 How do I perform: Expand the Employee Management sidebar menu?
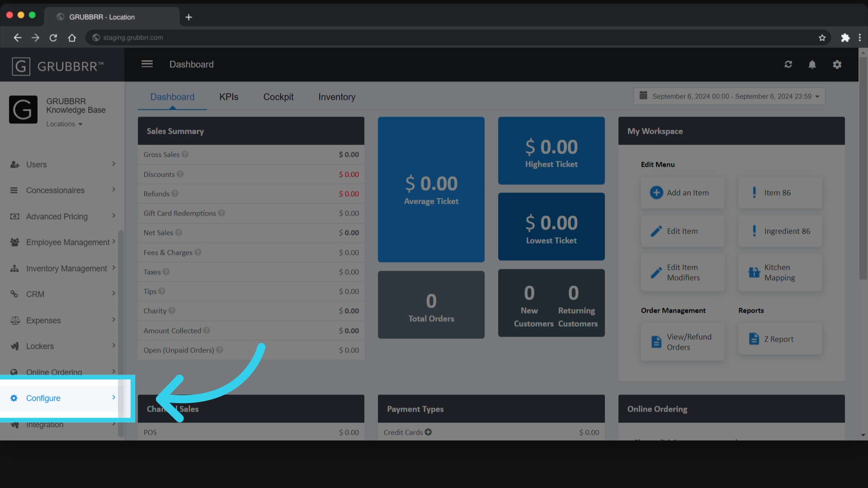[x=62, y=242]
